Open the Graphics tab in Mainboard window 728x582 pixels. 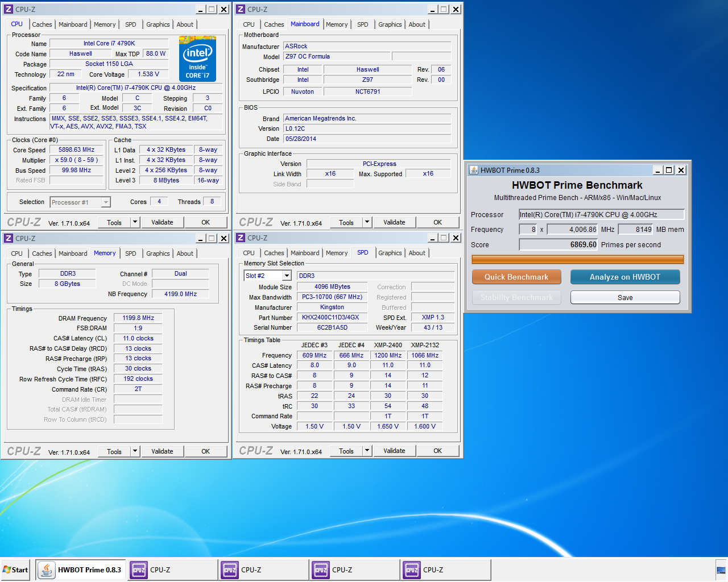point(390,24)
